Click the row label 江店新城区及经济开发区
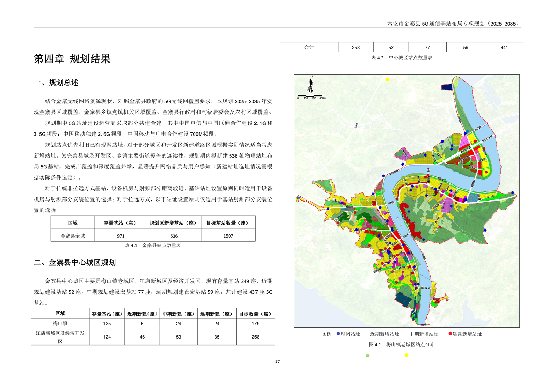Image resolution: width=555 pixels, height=392 pixels. pyautogui.click(x=60, y=337)
